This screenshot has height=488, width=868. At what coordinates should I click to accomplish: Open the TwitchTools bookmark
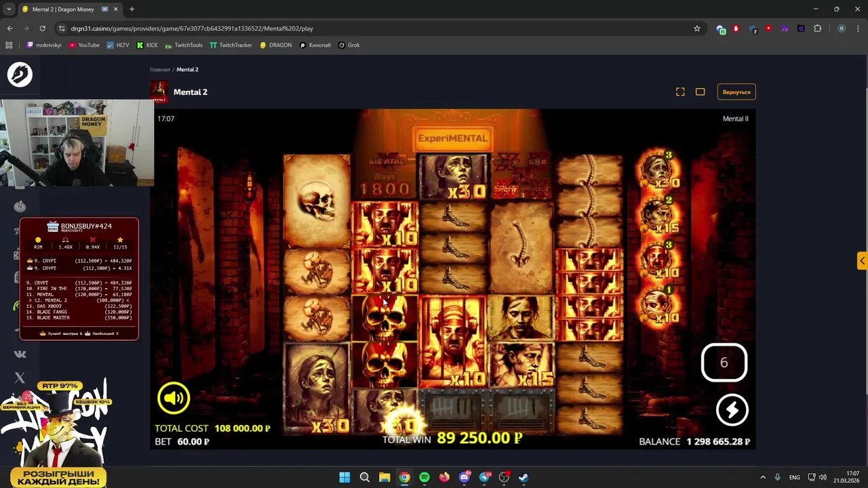(x=184, y=45)
